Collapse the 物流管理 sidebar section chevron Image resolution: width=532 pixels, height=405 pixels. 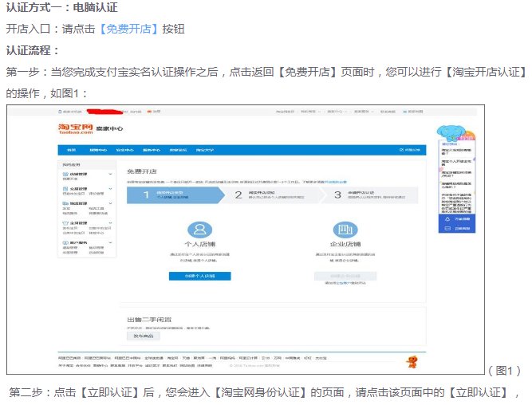(110, 203)
